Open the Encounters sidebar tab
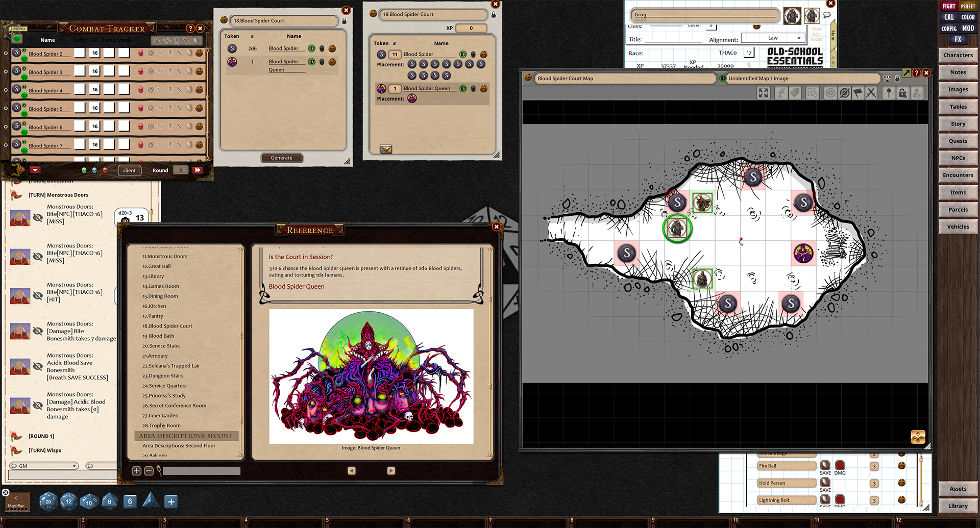 [x=958, y=175]
